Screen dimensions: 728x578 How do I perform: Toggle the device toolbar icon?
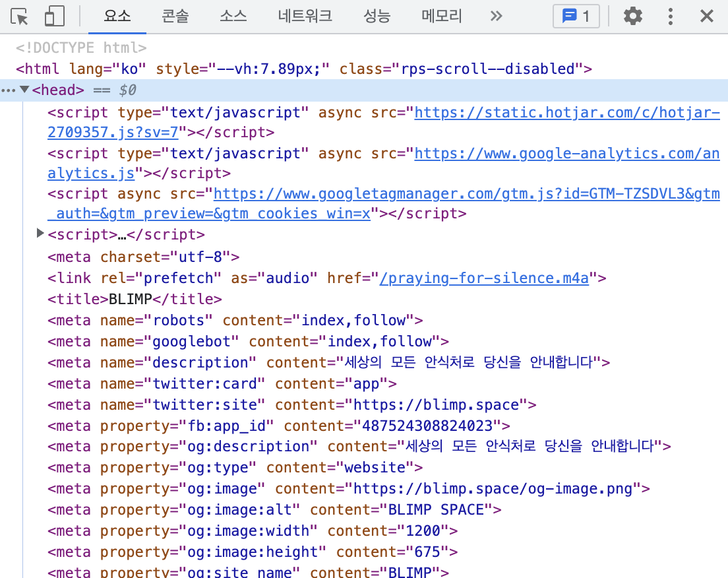(54, 16)
